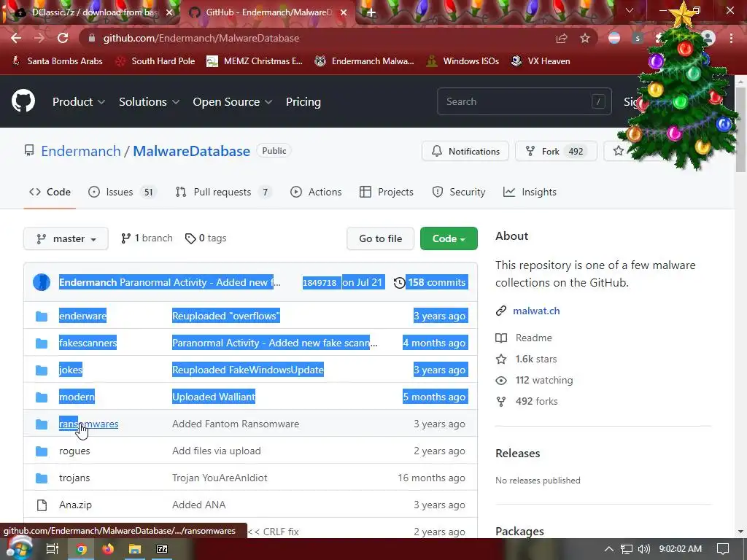Share this page via the share icon
This screenshot has height=560, width=747.
click(x=562, y=38)
